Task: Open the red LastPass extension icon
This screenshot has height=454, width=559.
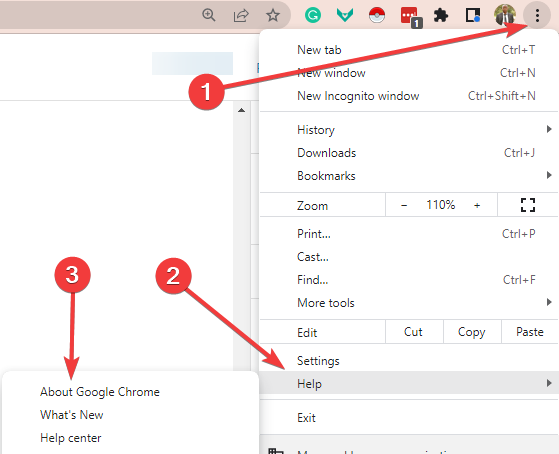Action: tap(410, 16)
